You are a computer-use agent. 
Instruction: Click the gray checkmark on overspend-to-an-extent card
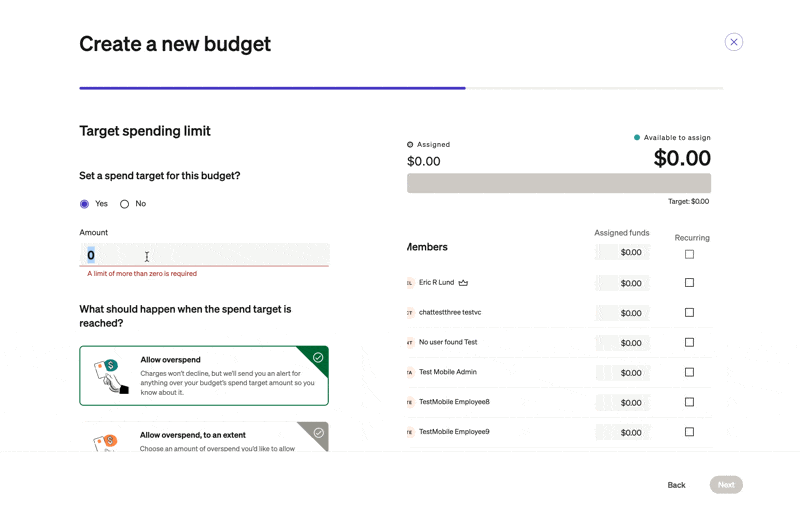point(318,433)
